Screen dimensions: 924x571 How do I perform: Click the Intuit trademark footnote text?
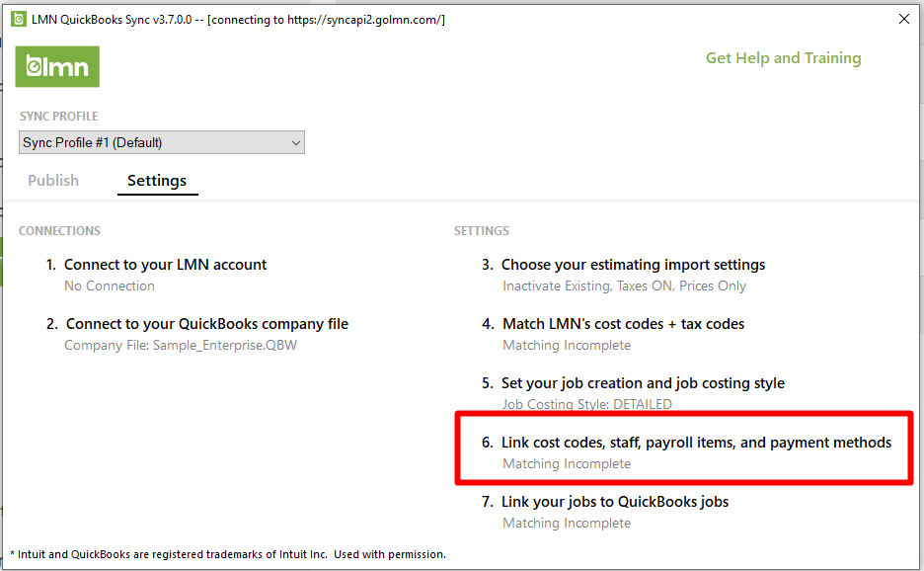pyautogui.click(x=228, y=554)
